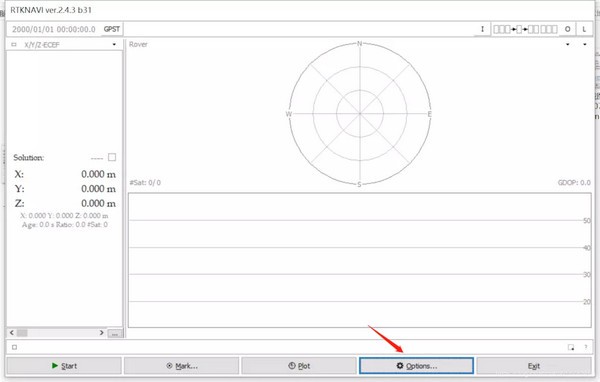Open the rightmost plot dropdown arrow
The image size is (600, 382).
coord(585,44)
